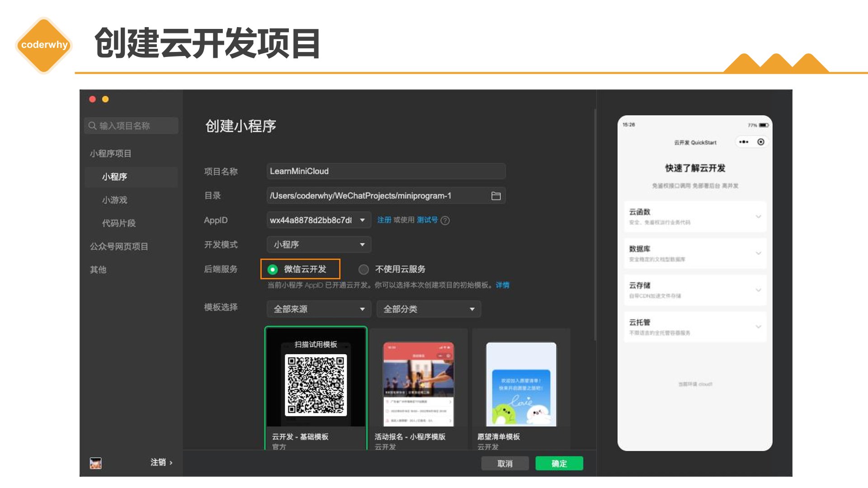Select 小程序 in the sidebar

131,177
